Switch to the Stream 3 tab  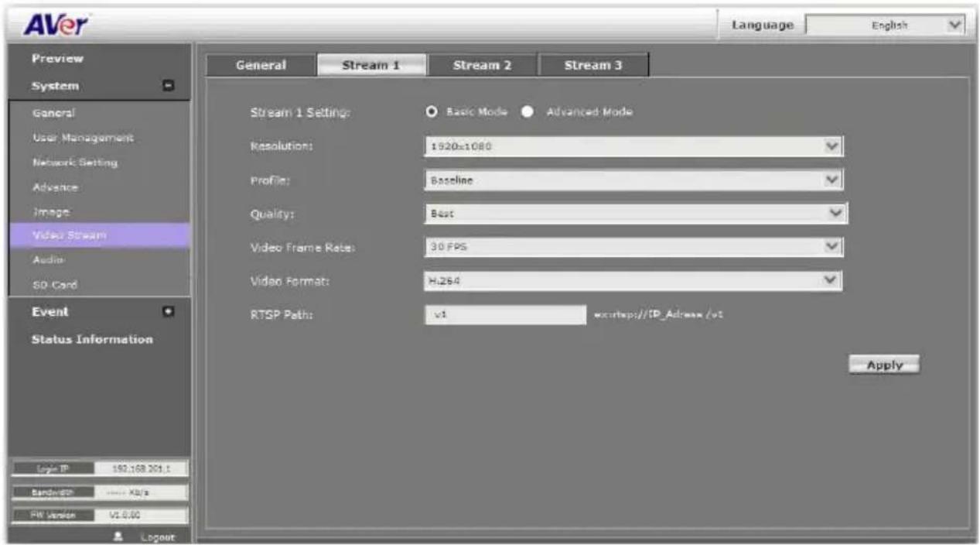[593, 65]
